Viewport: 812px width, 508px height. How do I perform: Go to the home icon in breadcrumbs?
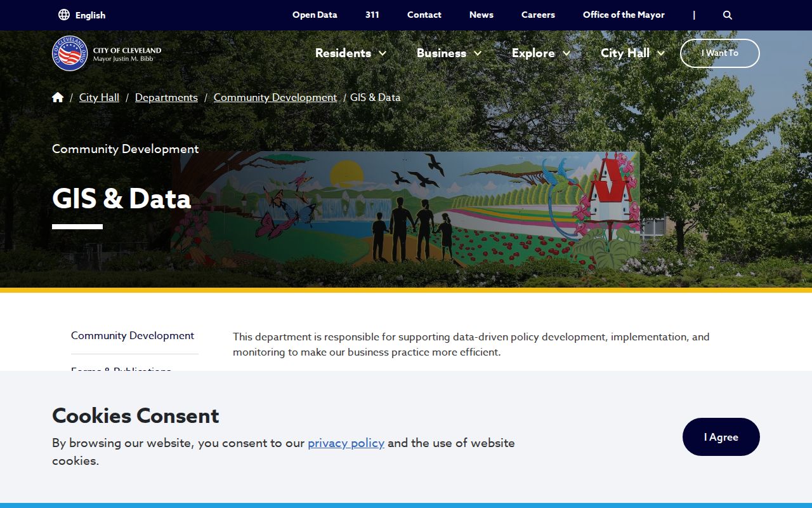click(x=58, y=97)
